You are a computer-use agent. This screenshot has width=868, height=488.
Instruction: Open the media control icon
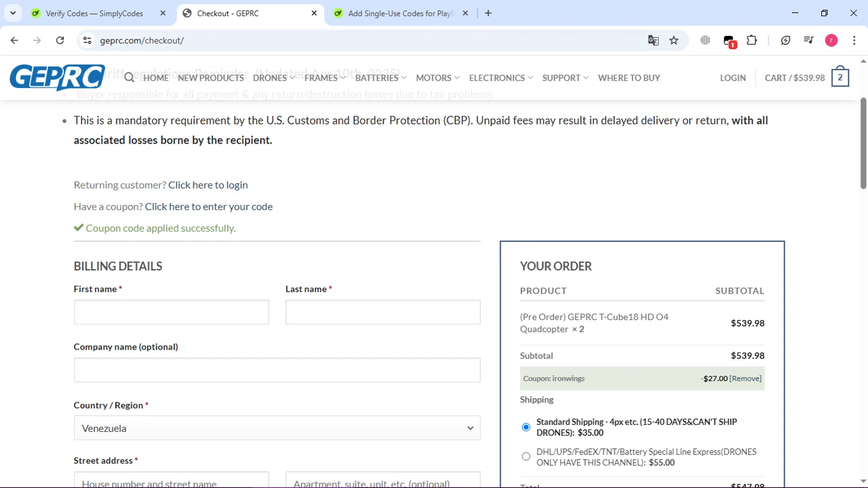point(808,41)
